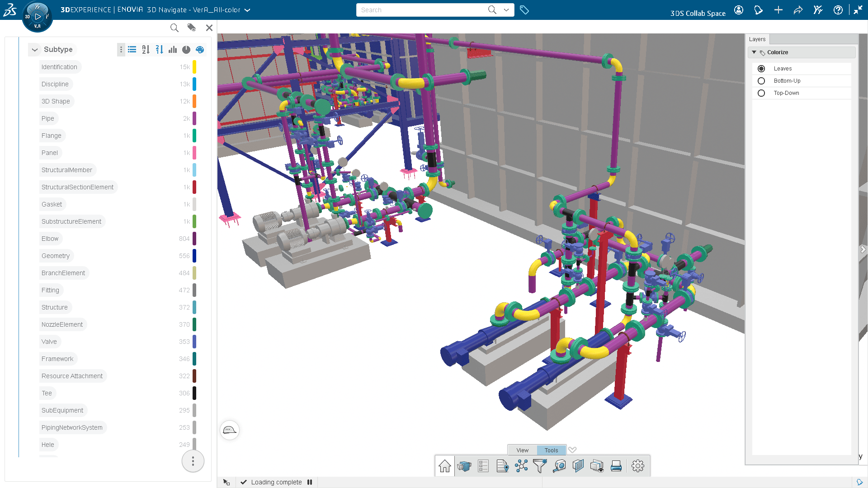Click the visibility eye boxes tool icon
This screenshot has height=488, width=868.
click(597, 466)
